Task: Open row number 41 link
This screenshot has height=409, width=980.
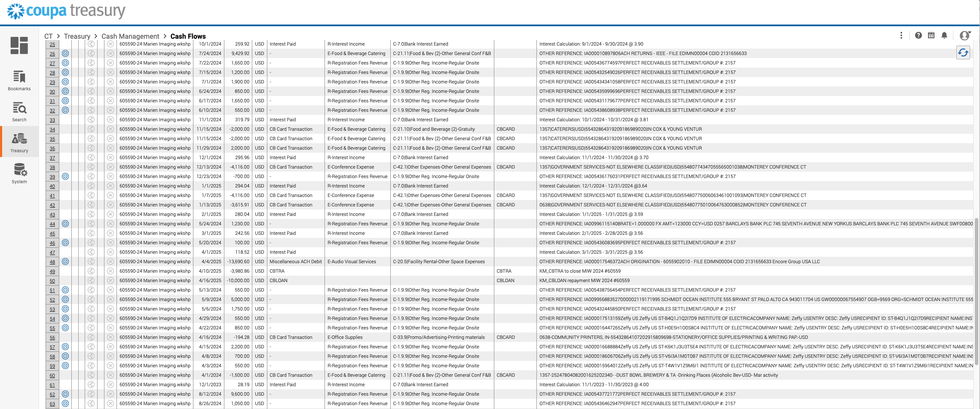Action: coord(52,196)
